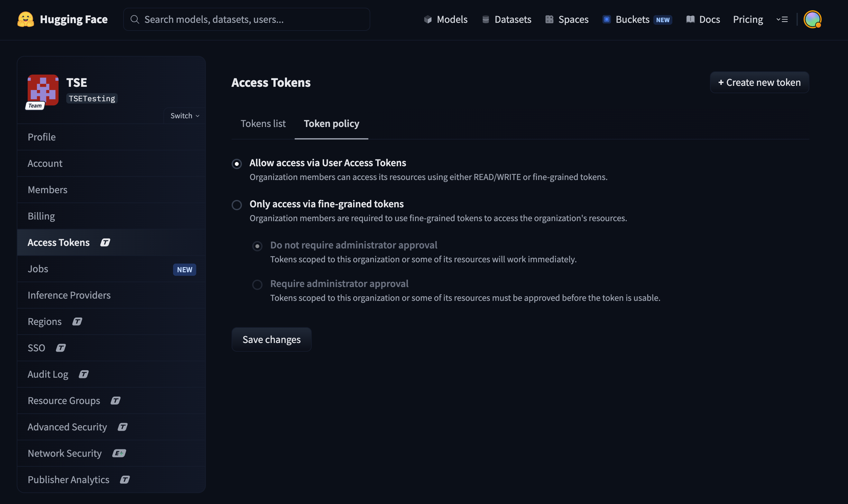This screenshot has height=504, width=848.
Task: Select Require administrator approval option
Action: pos(257,284)
